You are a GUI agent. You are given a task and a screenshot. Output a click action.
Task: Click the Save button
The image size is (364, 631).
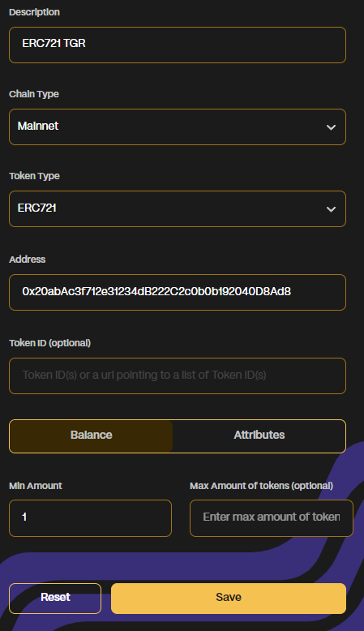pos(229,599)
